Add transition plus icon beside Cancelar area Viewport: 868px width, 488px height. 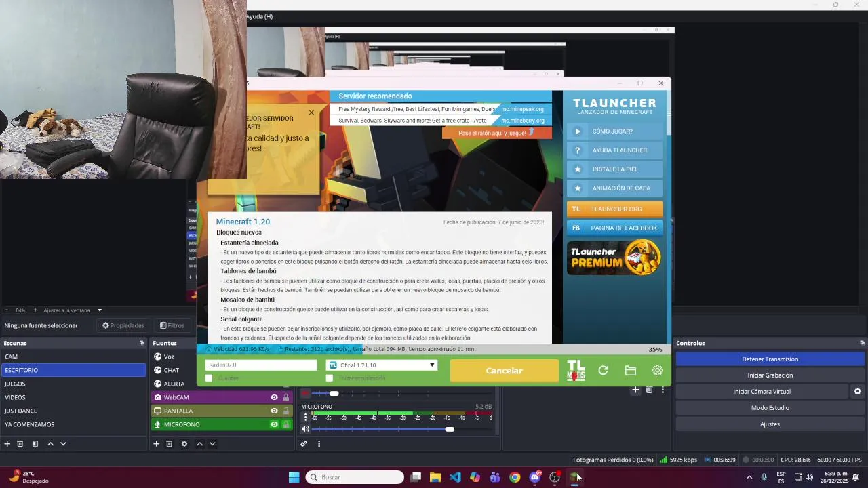point(635,390)
